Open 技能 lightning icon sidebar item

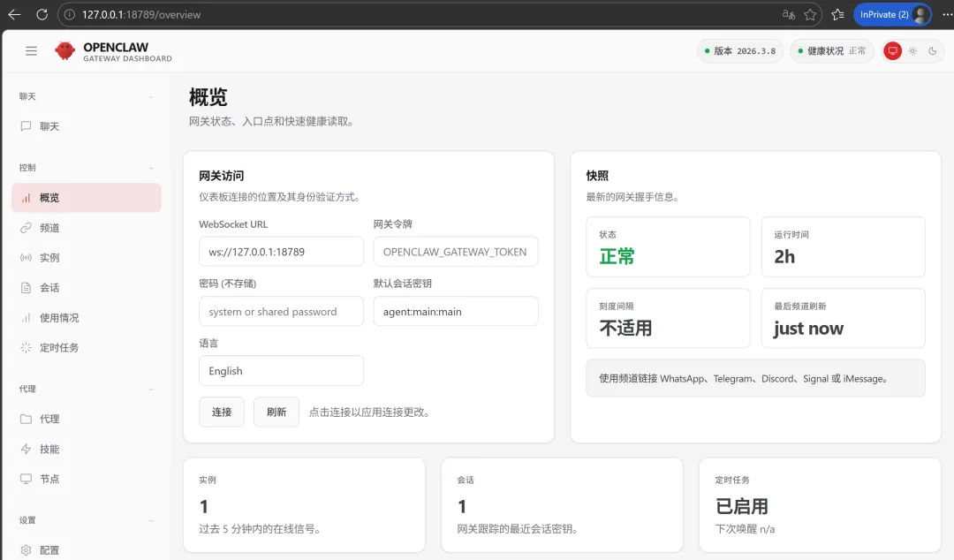coord(87,450)
